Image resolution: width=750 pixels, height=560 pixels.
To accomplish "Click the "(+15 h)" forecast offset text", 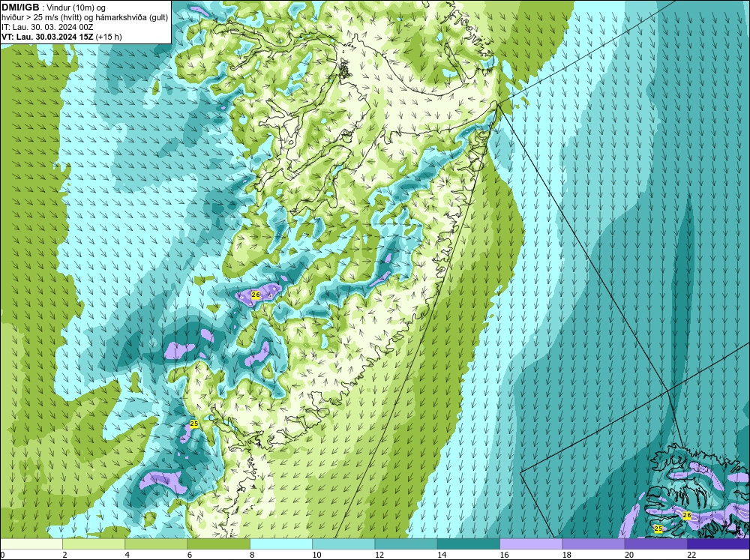I will [109, 36].
